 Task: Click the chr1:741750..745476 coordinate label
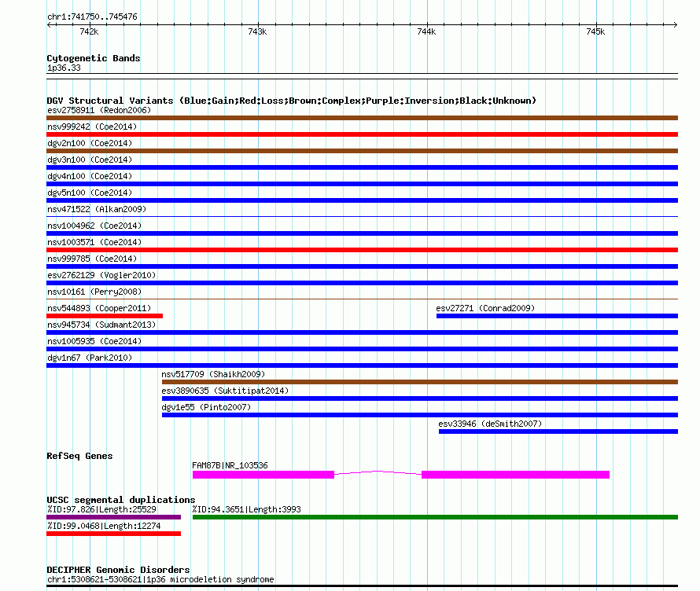pos(92,17)
